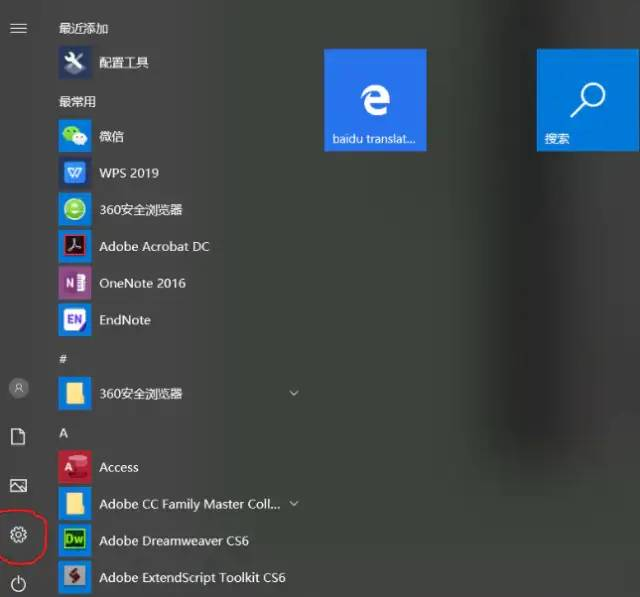Open WPS 2019 app icon

[x=75, y=173]
